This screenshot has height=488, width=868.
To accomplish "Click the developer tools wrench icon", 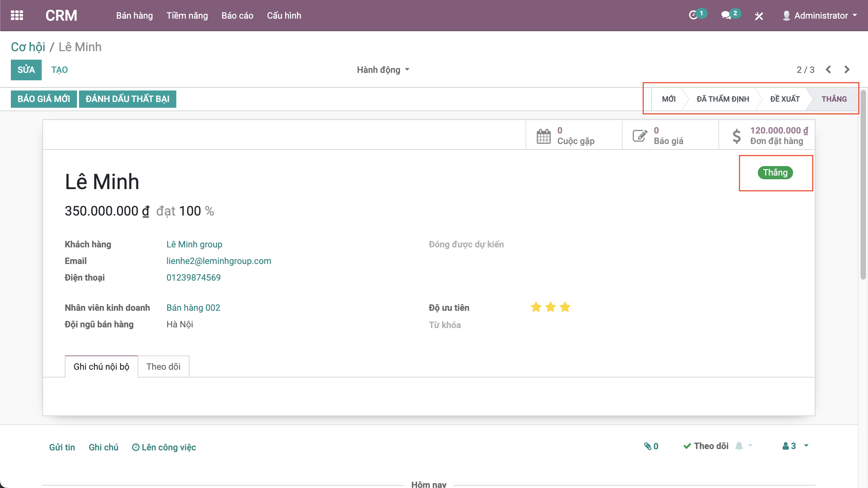I will point(759,16).
